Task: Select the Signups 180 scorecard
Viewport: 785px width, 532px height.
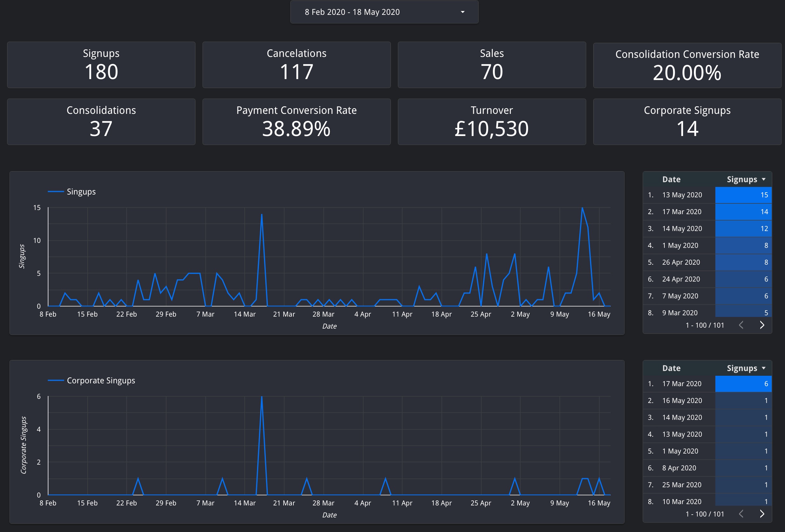Action: tap(101, 65)
